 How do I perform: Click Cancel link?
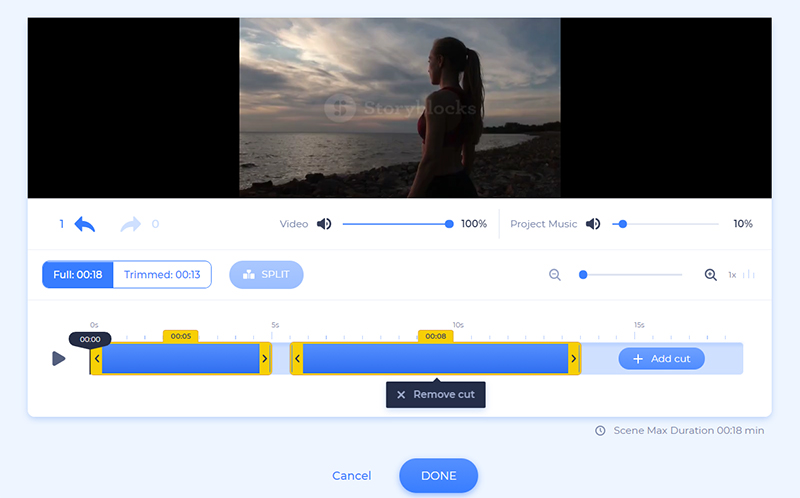tap(351, 476)
